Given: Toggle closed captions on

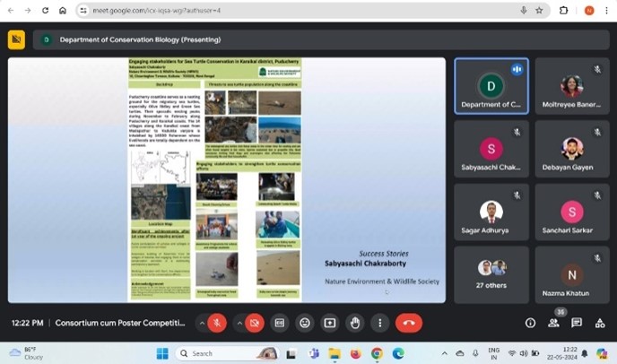Looking at the screenshot, I should (x=280, y=323).
